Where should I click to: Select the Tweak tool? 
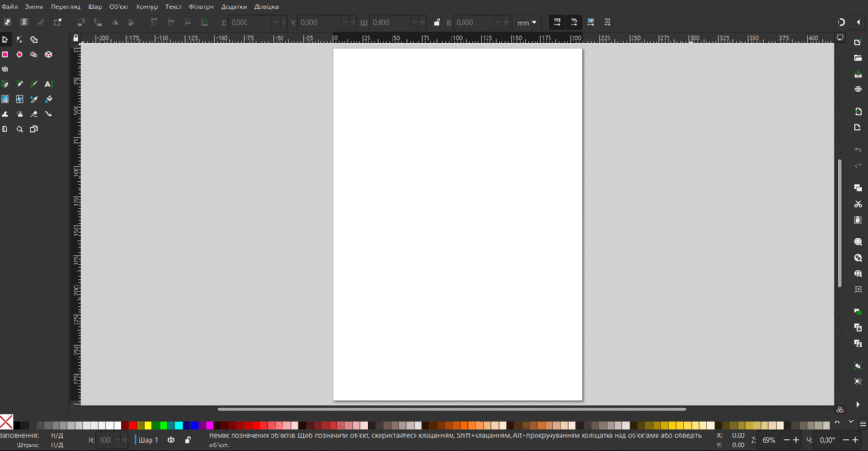[5, 114]
